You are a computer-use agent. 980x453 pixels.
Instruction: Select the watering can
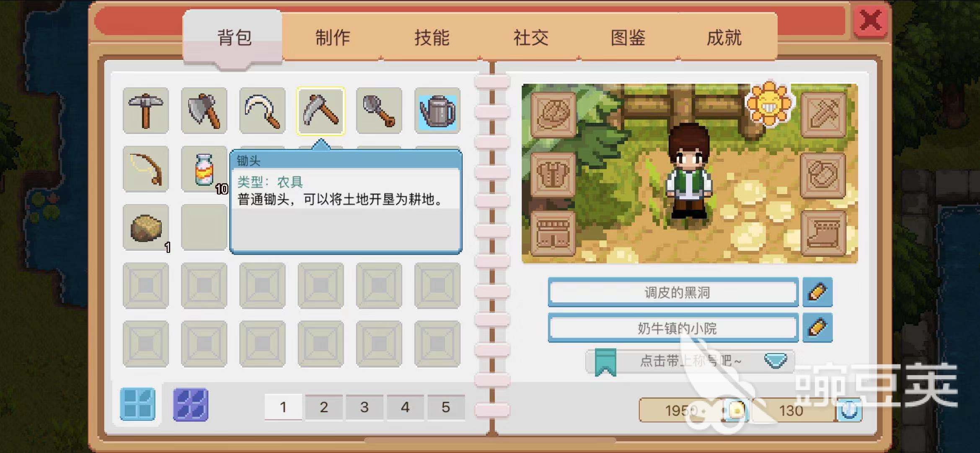click(x=437, y=111)
